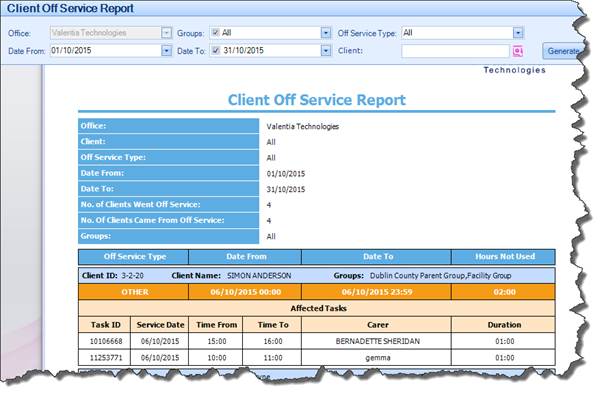
Task: Click the Task ID column header
Action: tap(105, 325)
